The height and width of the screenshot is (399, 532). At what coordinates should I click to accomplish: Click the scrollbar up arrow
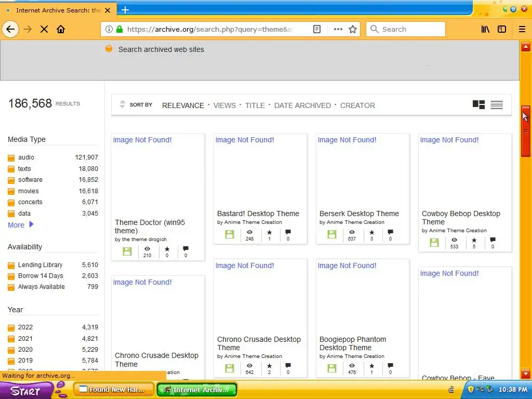point(526,46)
